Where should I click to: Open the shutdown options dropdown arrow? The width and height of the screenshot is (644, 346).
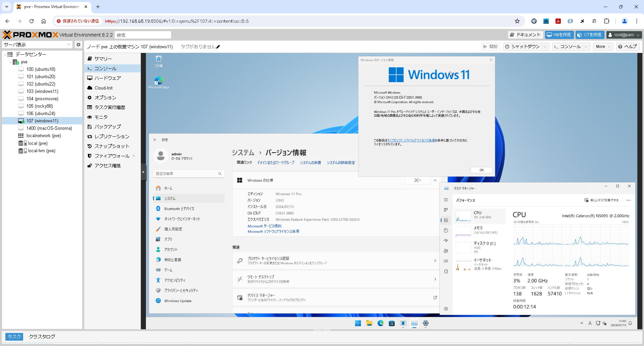(545, 47)
